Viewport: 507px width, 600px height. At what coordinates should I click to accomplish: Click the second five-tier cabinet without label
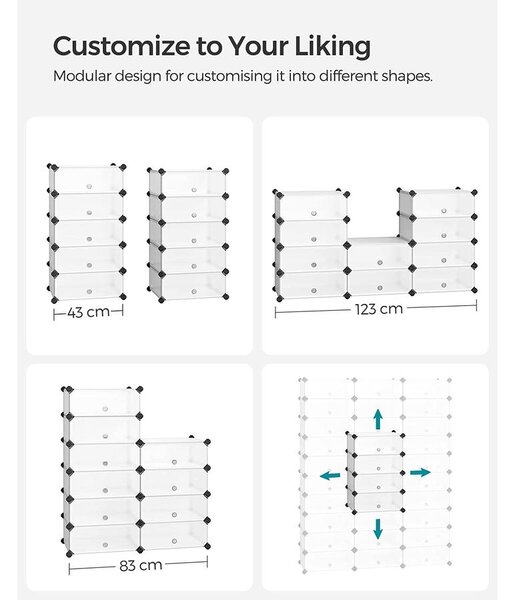point(188,235)
